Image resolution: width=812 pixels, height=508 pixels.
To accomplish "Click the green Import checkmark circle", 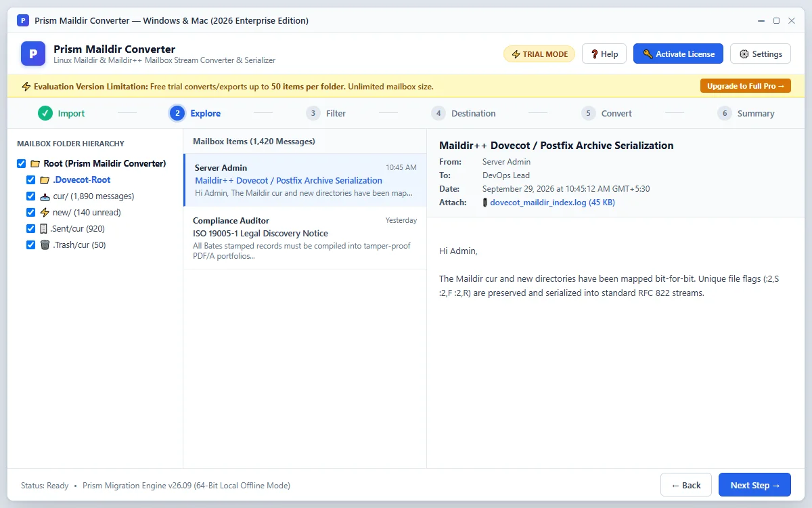I will (x=45, y=113).
